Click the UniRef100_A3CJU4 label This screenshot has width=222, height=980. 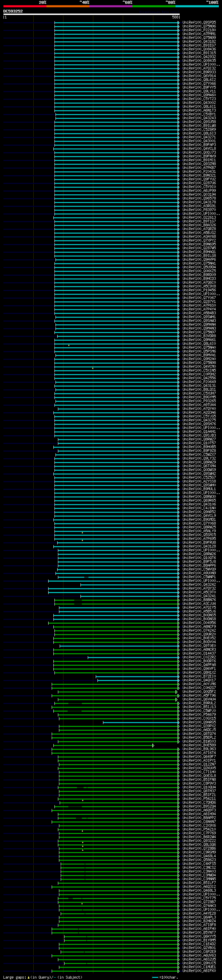[x=199, y=604]
